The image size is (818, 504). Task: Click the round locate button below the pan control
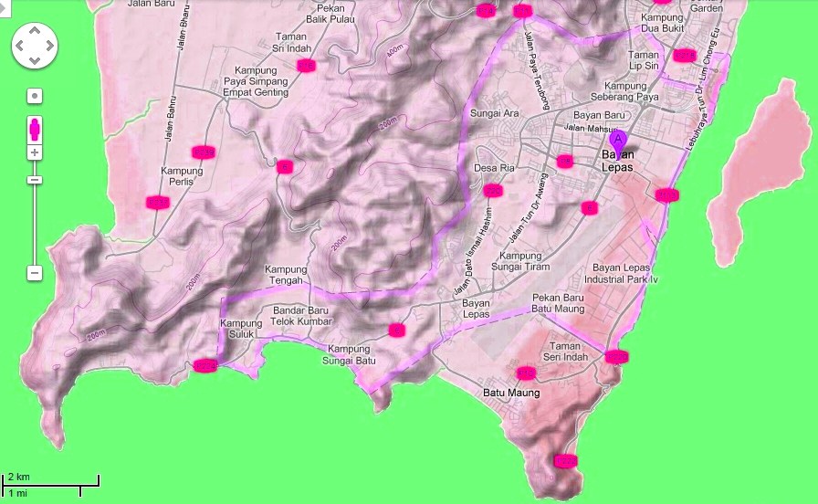coord(35,96)
